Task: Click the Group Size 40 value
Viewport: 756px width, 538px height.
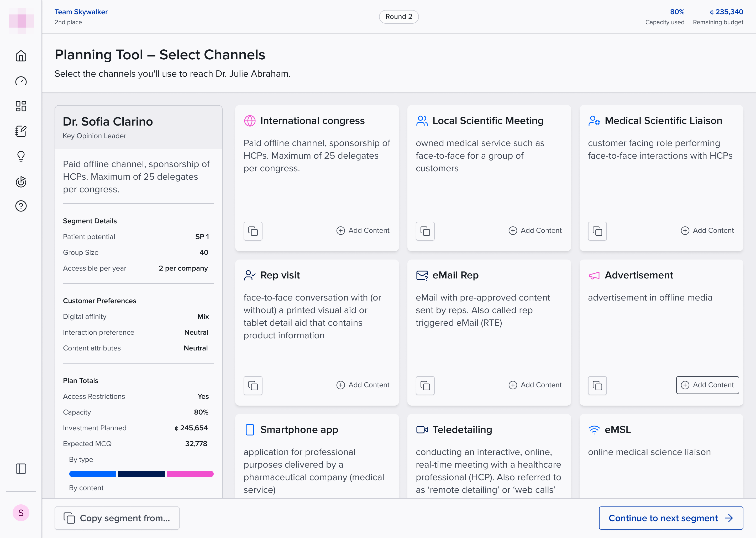Action: click(x=204, y=252)
